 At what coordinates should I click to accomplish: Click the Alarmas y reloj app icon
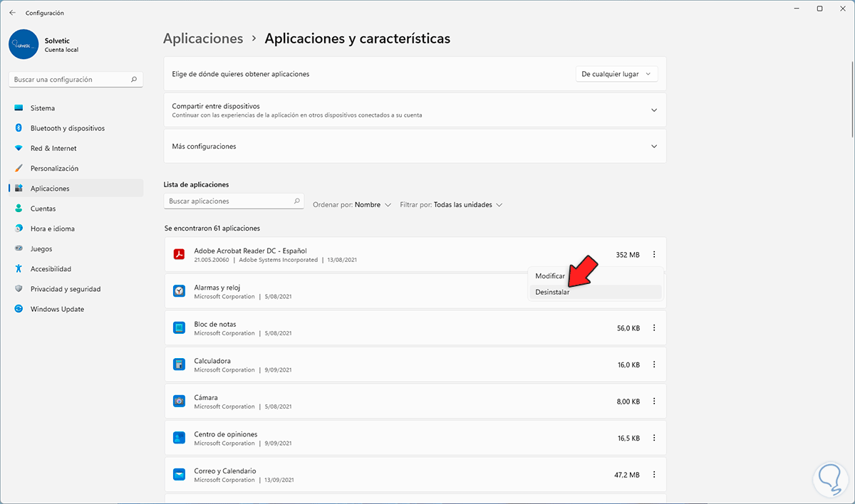(180, 291)
